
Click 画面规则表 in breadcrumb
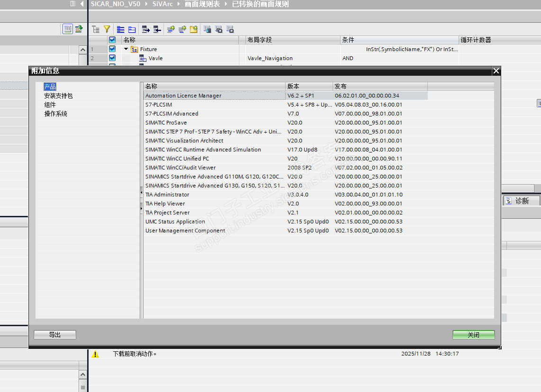click(x=202, y=4)
